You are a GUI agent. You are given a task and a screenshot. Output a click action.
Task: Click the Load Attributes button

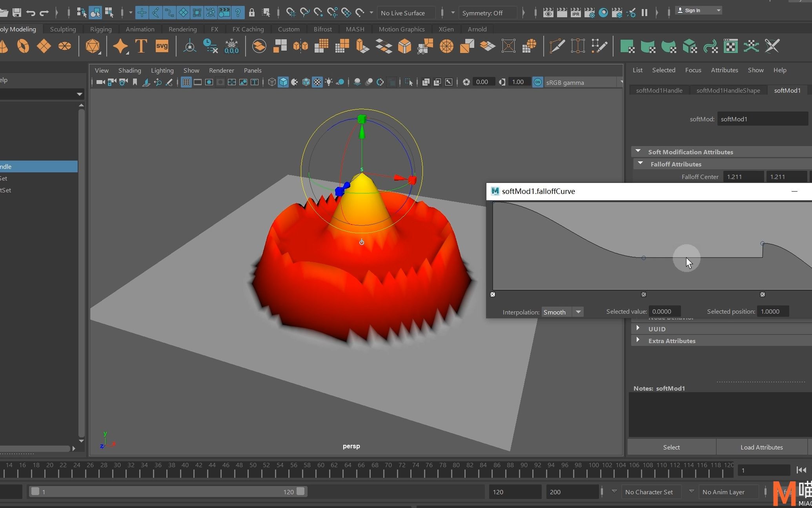[761, 447]
